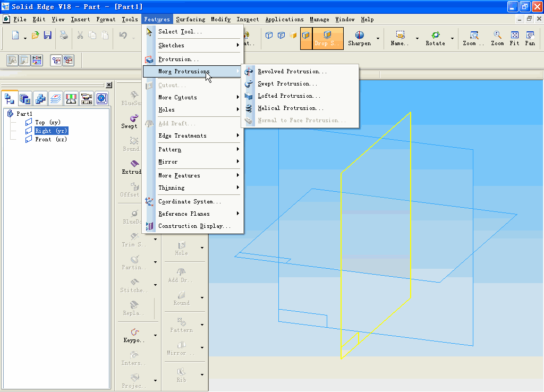Open a file with the Open folder icon
Screen dimensions: 544x392
click(35, 36)
